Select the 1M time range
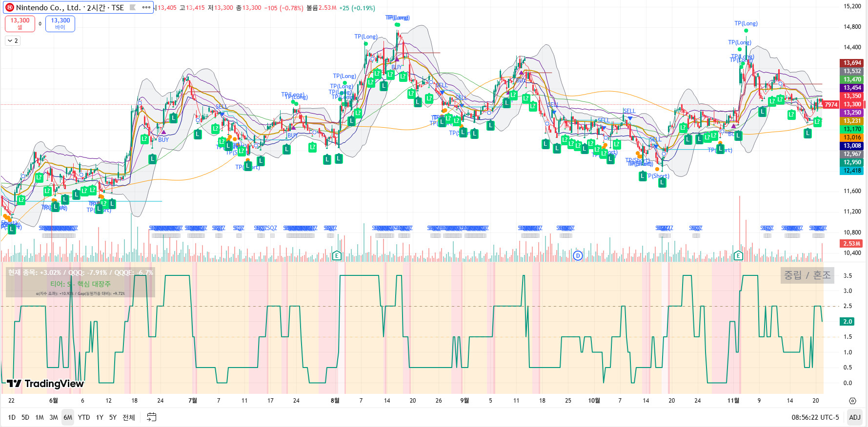 coord(40,417)
